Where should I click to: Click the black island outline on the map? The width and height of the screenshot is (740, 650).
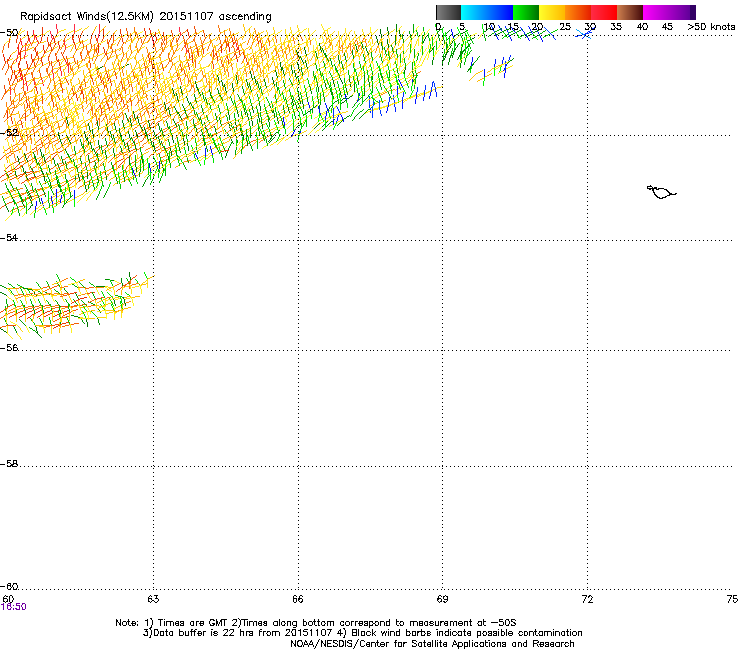(x=661, y=192)
